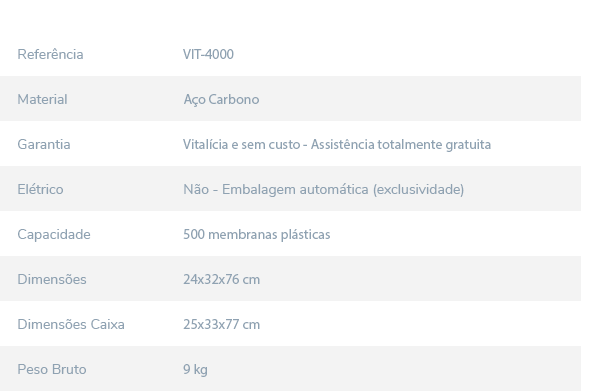This screenshot has height=391, width=615.
Task: Click the Referência label
Action: [50, 54]
